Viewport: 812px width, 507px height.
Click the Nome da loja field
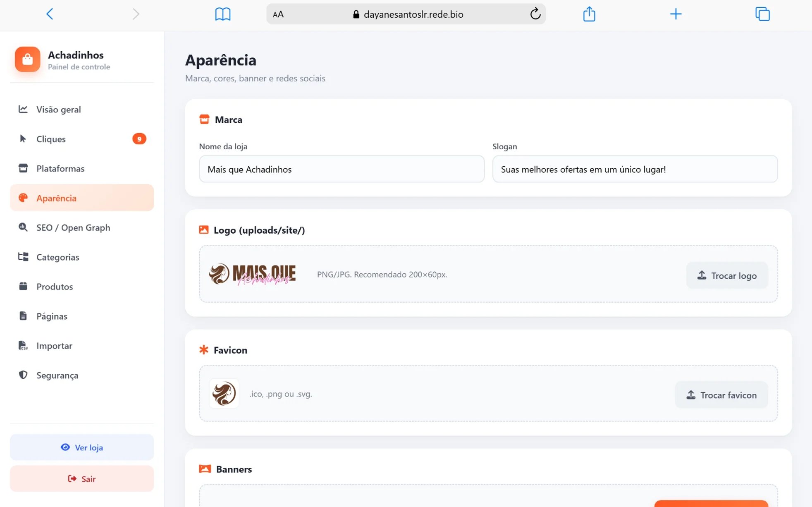point(342,169)
